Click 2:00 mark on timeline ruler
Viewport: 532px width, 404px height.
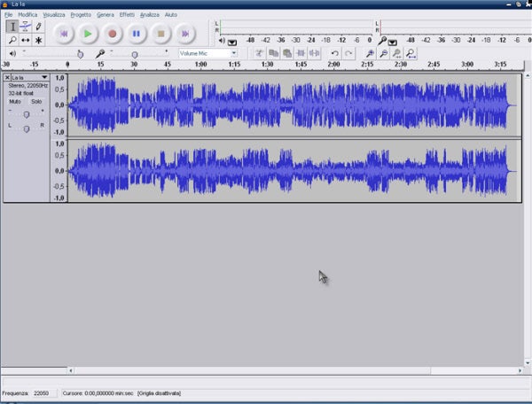click(334, 64)
